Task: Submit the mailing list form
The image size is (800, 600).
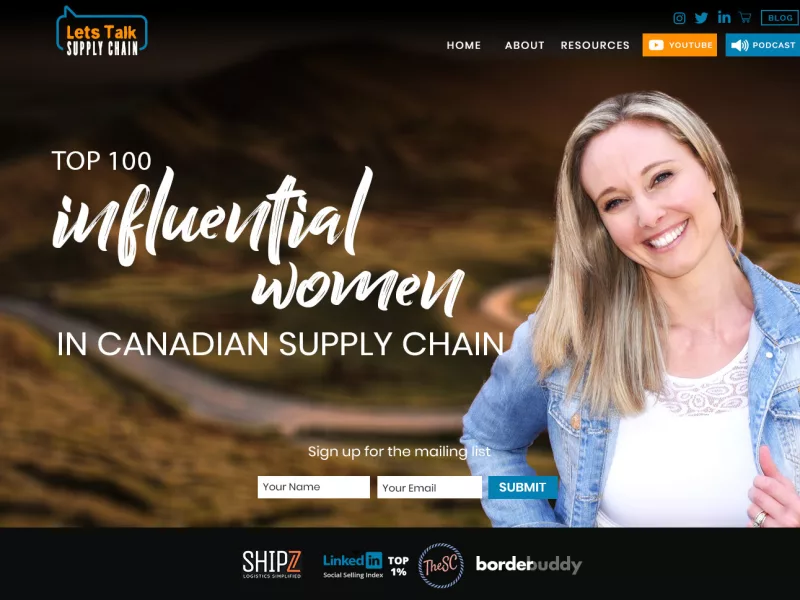Action: point(522,487)
